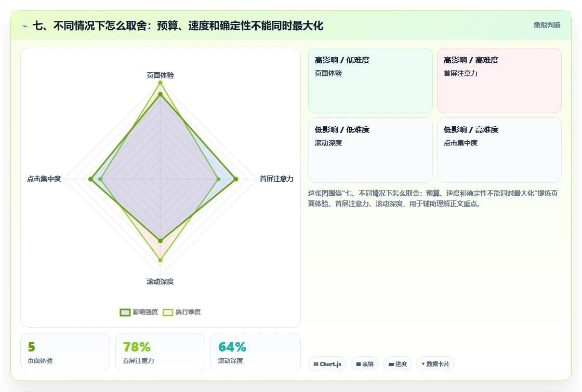This screenshot has width=582, height=392.
Task: Click the 进度 tag
Action: 398,364
